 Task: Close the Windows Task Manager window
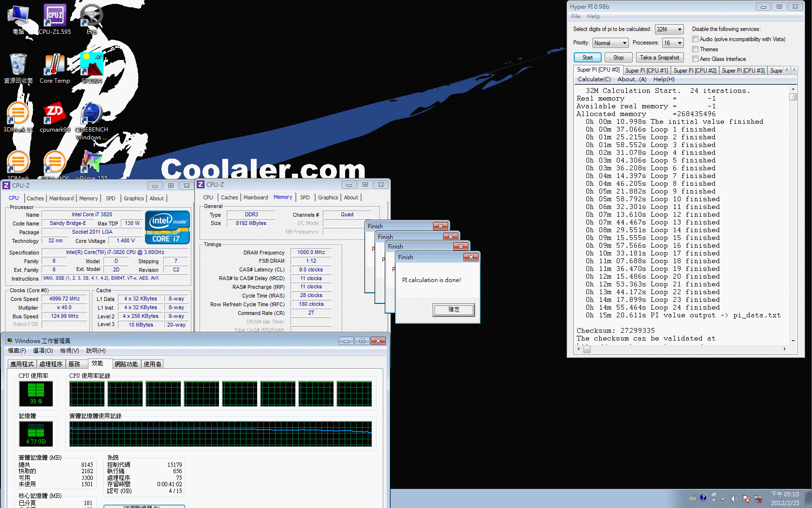[x=378, y=341]
